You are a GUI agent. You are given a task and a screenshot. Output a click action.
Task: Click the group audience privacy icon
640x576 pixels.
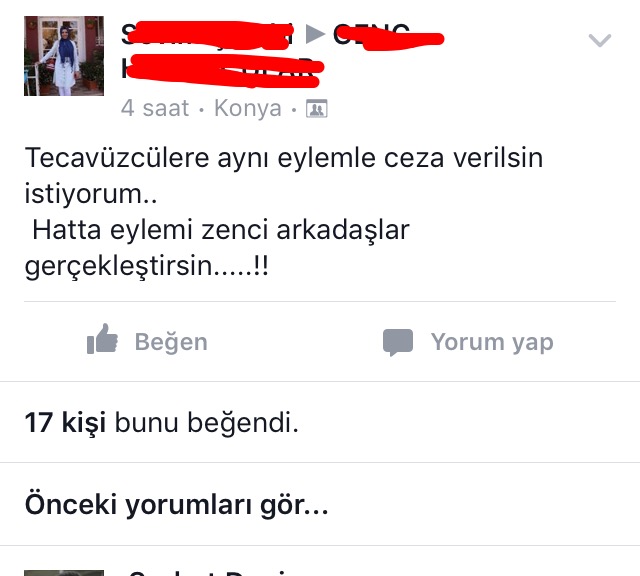[x=317, y=109]
